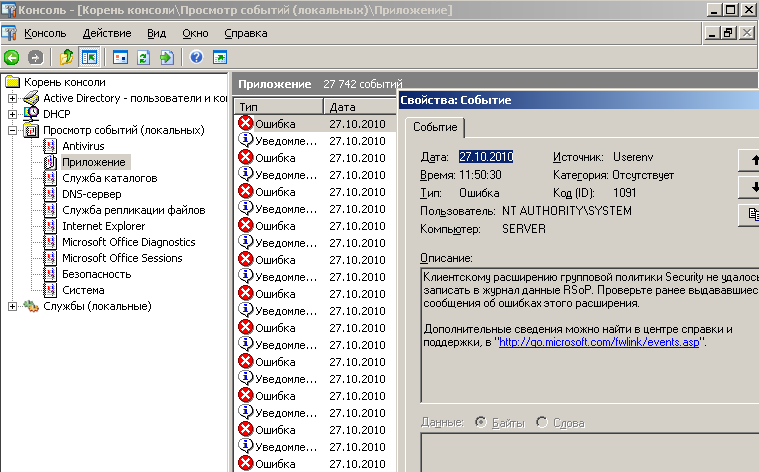Screen dimensions: 759x472
Task: Collapse the Просмотр событий (локальных) node
Action: tap(12, 130)
